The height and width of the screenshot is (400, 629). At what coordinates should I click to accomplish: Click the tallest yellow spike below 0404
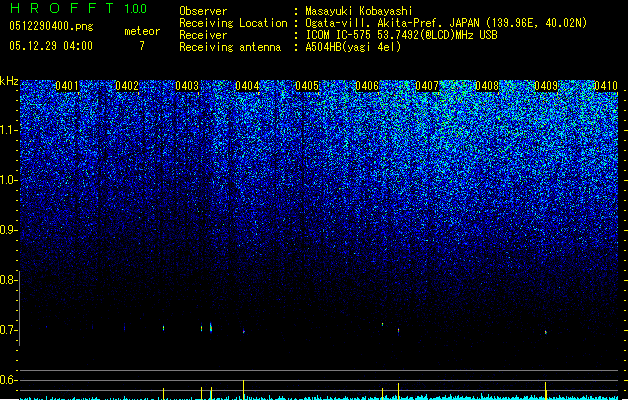pos(243,390)
